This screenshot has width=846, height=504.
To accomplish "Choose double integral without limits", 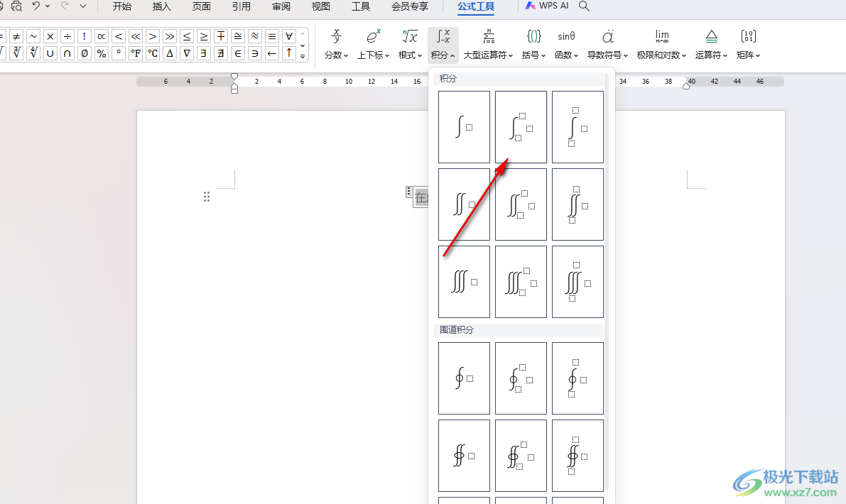I will point(464,204).
